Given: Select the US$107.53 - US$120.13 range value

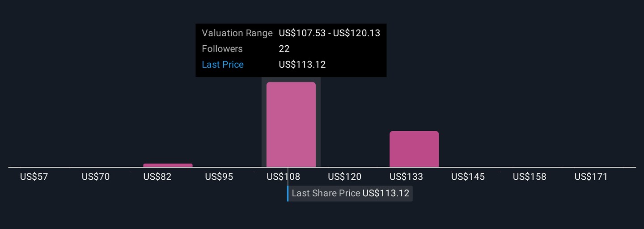Looking at the screenshot, I should (329, 33).
